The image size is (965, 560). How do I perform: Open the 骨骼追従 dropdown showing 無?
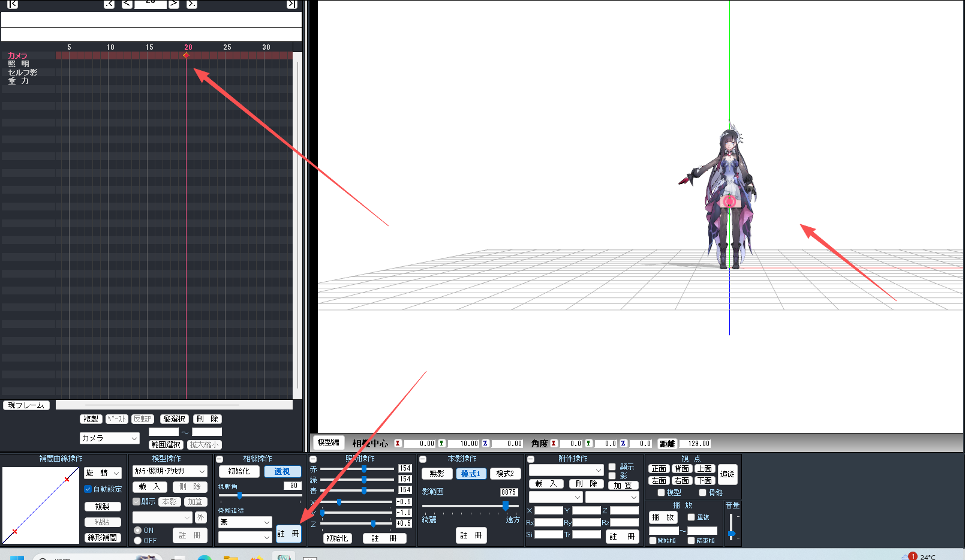click(245, 522)
